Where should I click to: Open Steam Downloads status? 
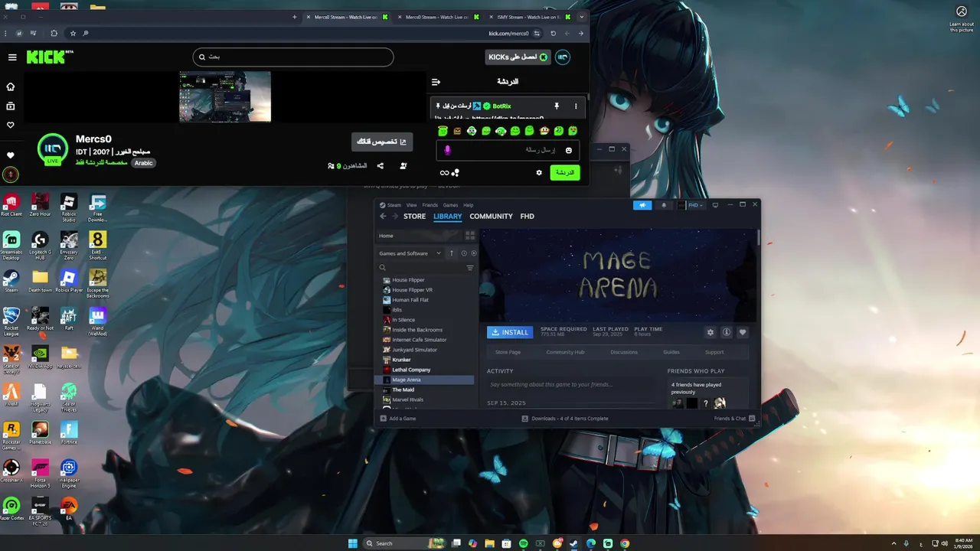(x=565, y=419)
